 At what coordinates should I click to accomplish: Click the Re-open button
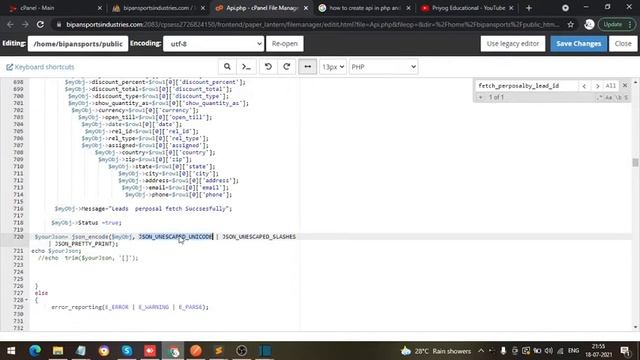click(x=284, y=44)
